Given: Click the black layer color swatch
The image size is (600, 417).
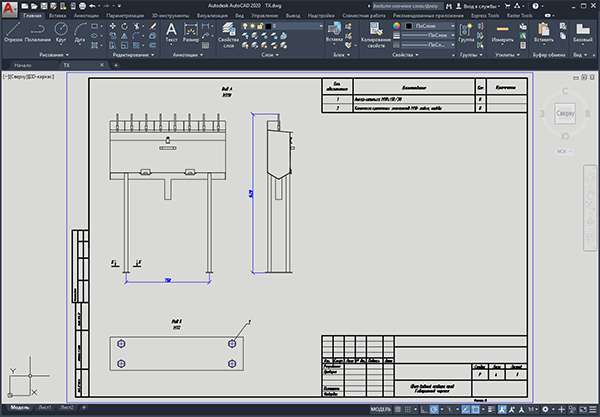Looking at the screenshot, I should (268, 26).
